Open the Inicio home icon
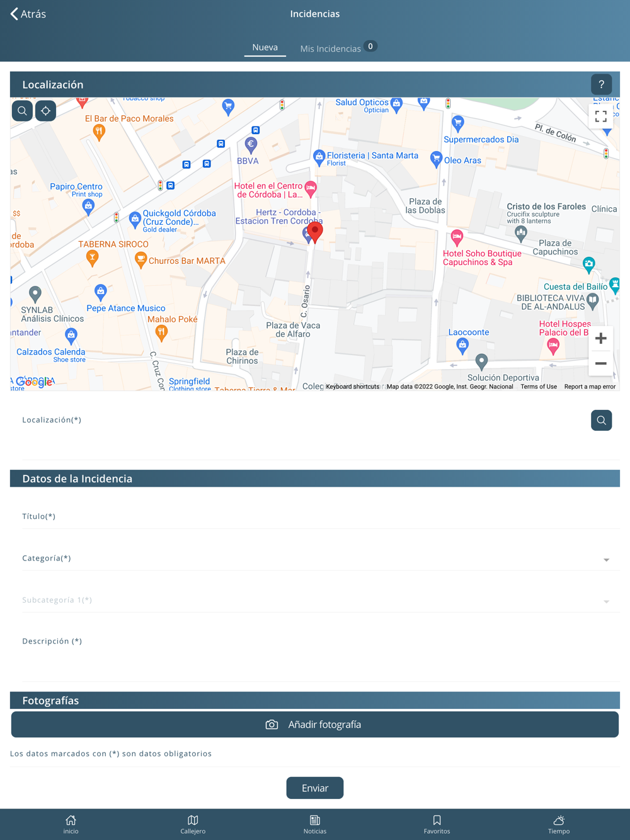Viewport: 630px width, 840px height. click(71, 824)
